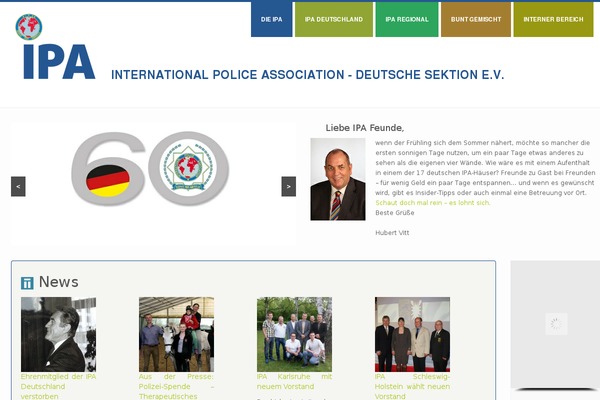
Task: Open the IPA DEUTSCHLAND menu tab
Action: tap(334, 19)
